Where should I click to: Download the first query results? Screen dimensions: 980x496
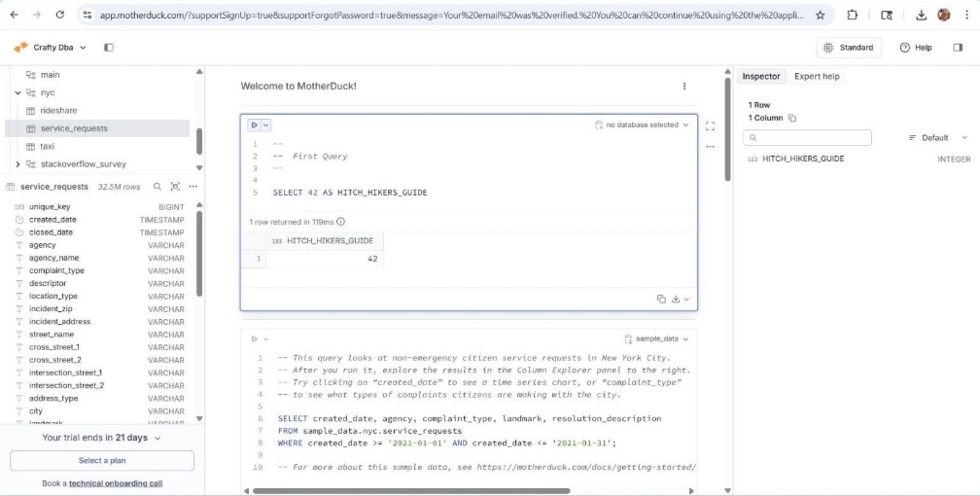pyautogui.click(x=676, y=299)
